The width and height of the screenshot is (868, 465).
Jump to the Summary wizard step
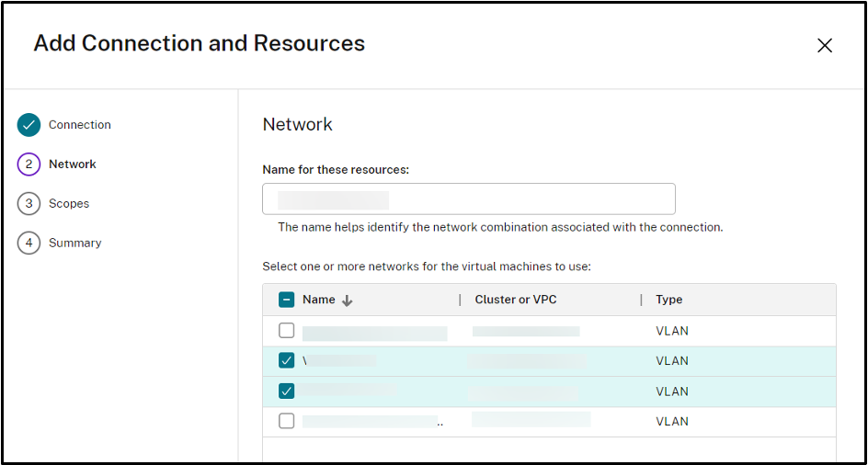(74, 244)
